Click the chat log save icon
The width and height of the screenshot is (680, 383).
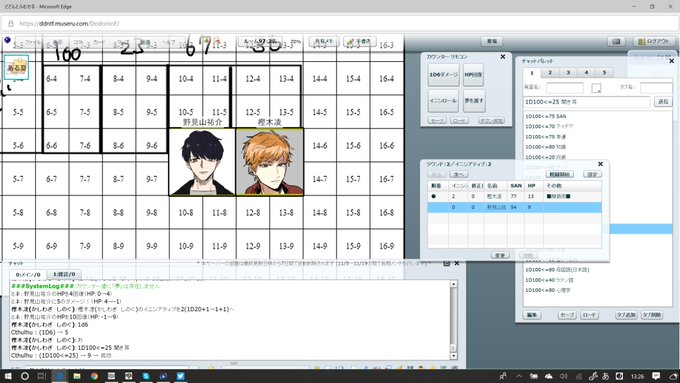447,263
